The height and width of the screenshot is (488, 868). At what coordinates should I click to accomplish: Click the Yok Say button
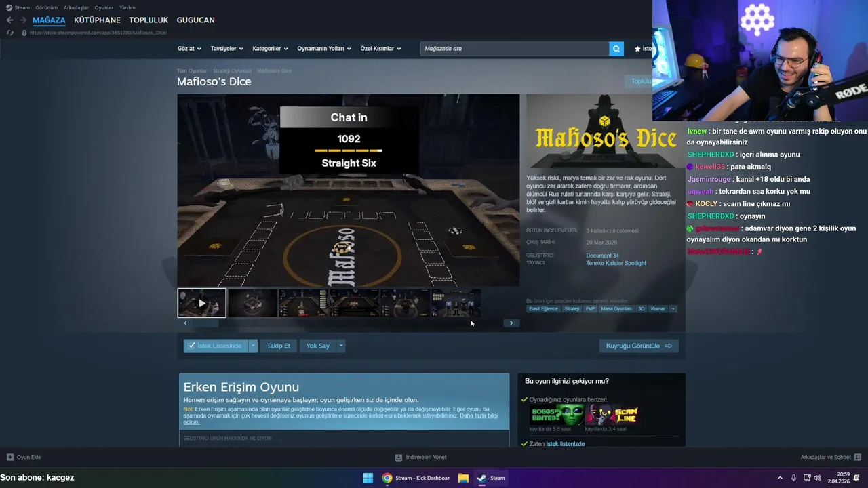click(x=317, y=346)
